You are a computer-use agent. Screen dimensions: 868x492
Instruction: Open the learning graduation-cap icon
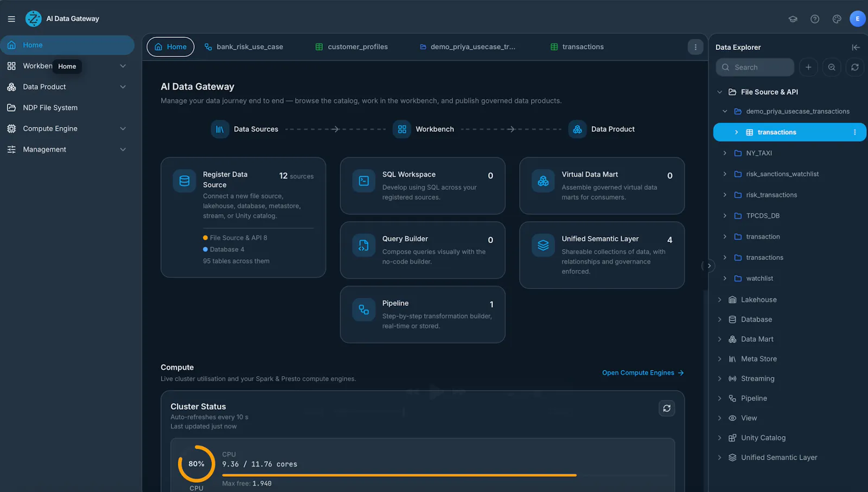pos(793,19)
